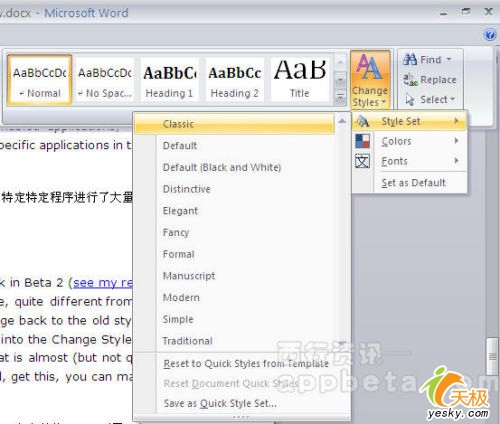The width and height of the screenshot is (500, 424).
Task: Open the Quick Styles gallery More arrow
Action: [340, 98]
